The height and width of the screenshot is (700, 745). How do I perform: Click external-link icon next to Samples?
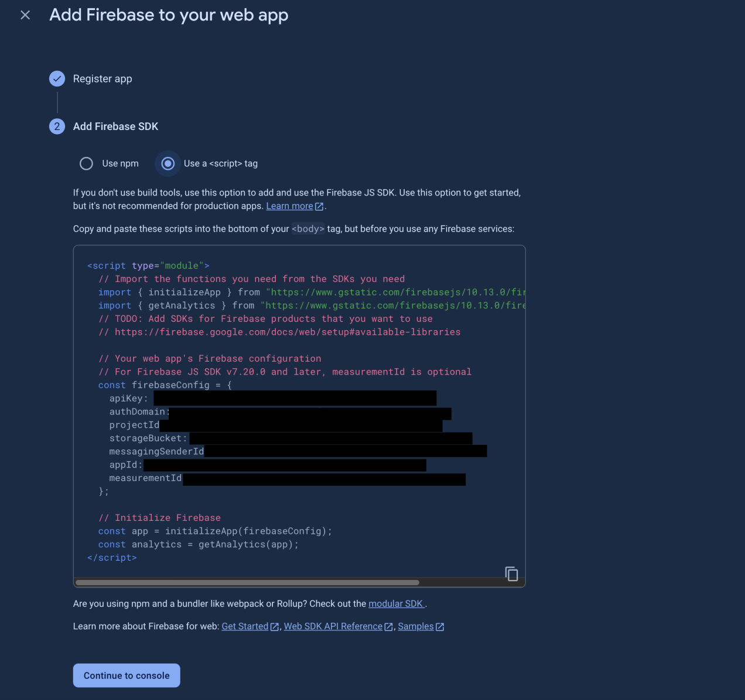pos(440,627)
